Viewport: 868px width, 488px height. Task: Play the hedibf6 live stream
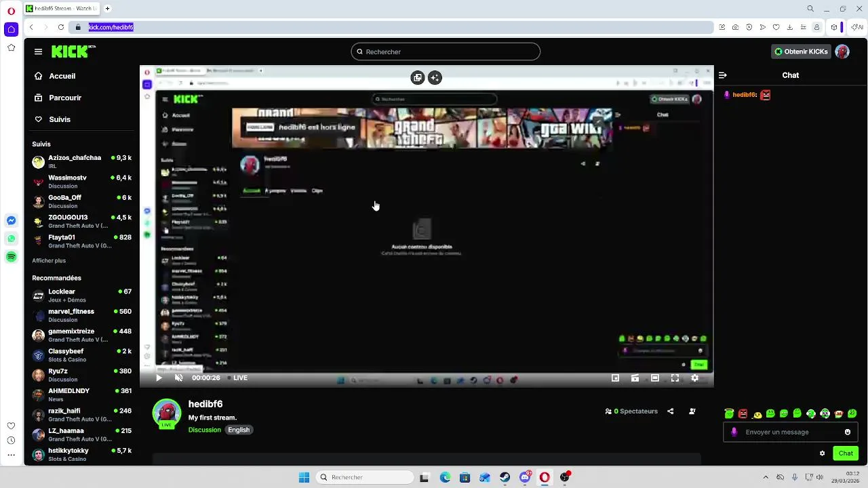click(x=159, y=378)
